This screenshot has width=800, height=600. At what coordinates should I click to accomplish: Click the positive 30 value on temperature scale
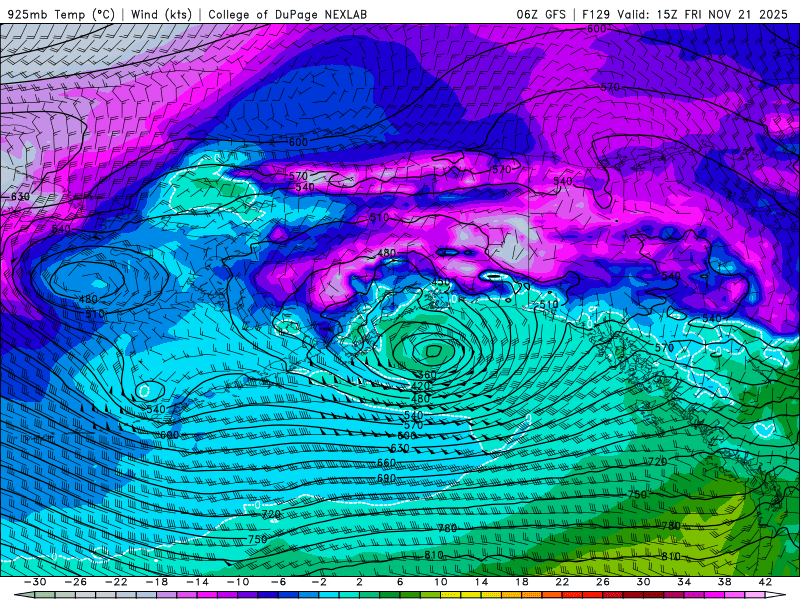(643, 582)
